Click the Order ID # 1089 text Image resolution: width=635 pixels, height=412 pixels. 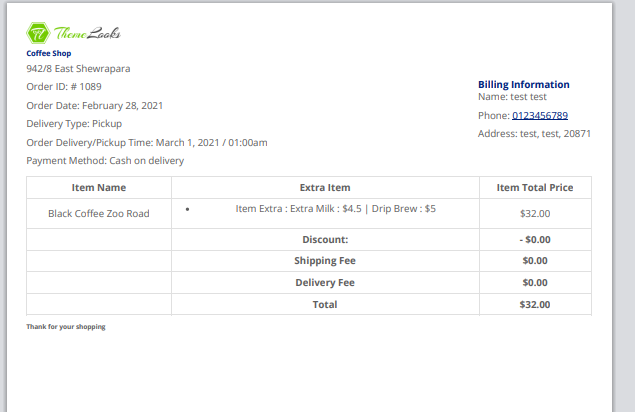click(x=64, y=87)
